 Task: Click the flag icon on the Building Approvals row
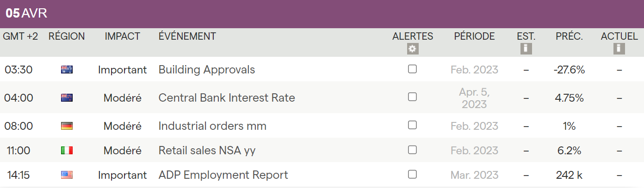click(x=67, y=70)
